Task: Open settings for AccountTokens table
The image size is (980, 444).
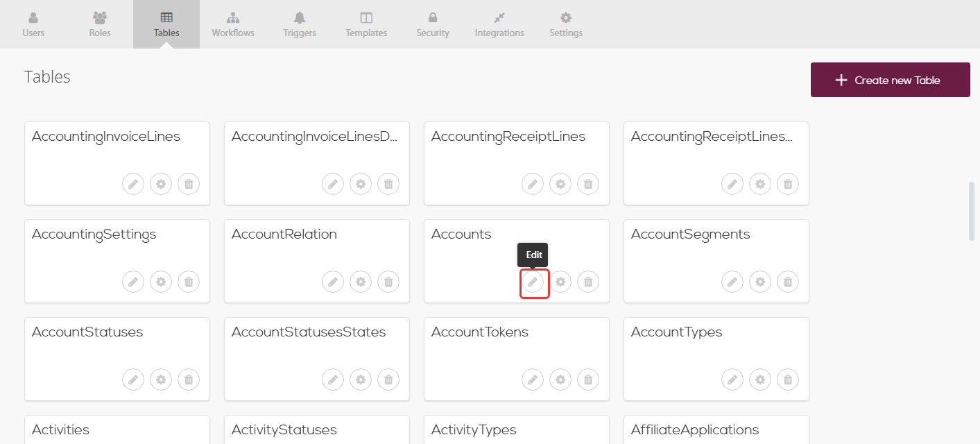Action: coord(560,379)
